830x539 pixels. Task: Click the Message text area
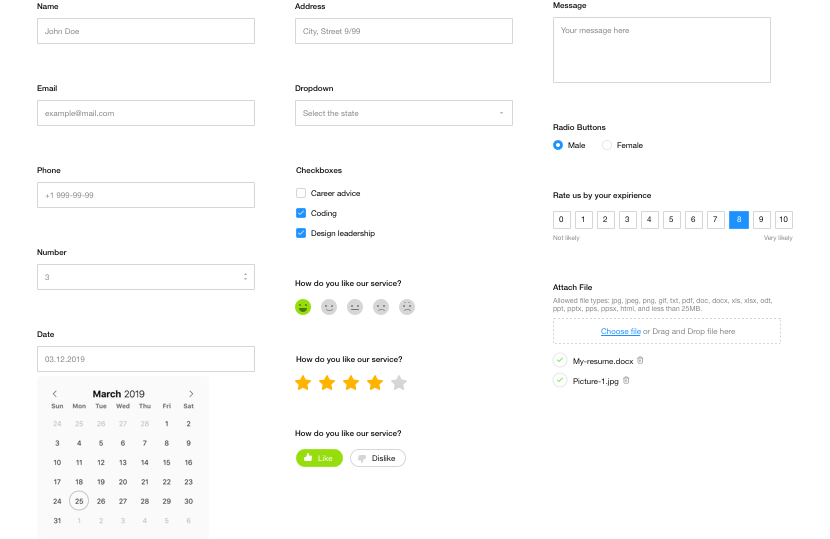[661, 50]
